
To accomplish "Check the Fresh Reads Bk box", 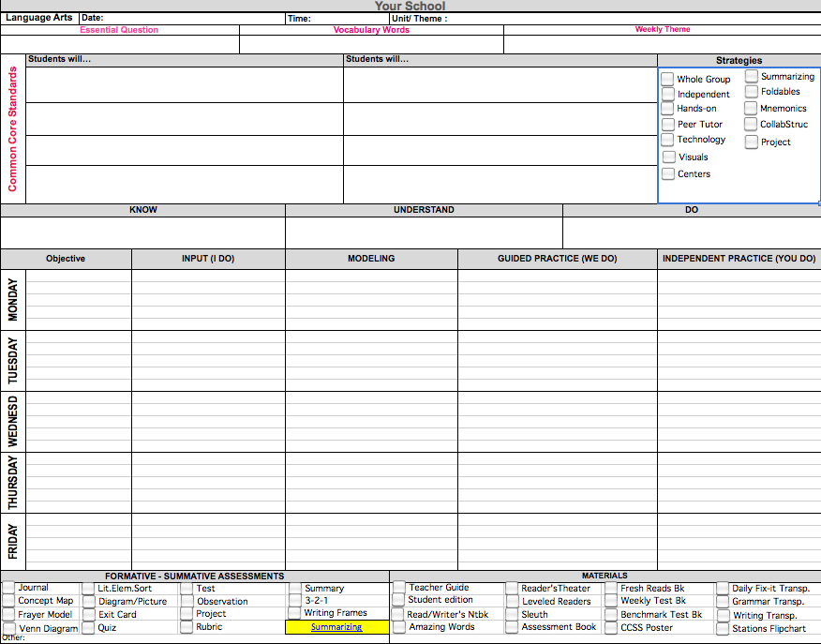I will [611, 588].
